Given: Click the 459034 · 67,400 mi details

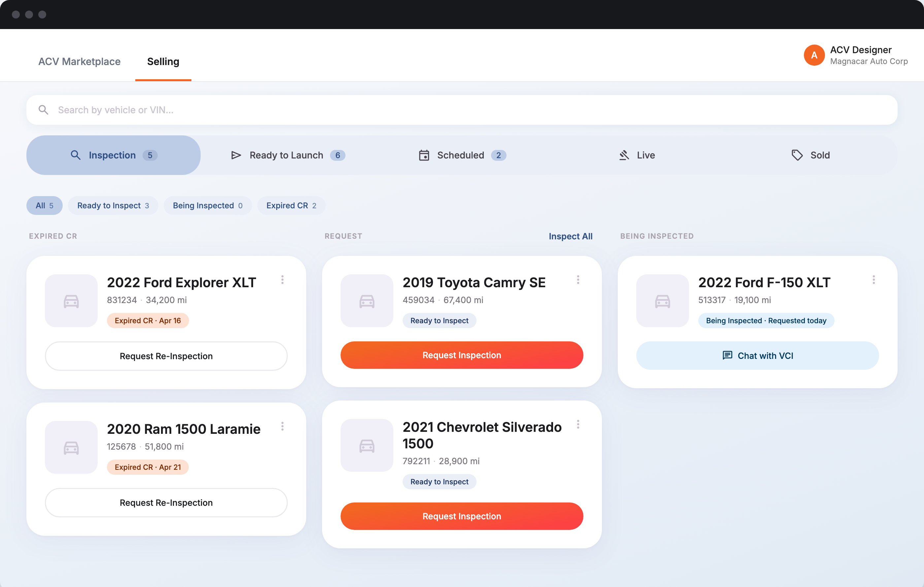Looking at the screenshot, I should (443, 300).
